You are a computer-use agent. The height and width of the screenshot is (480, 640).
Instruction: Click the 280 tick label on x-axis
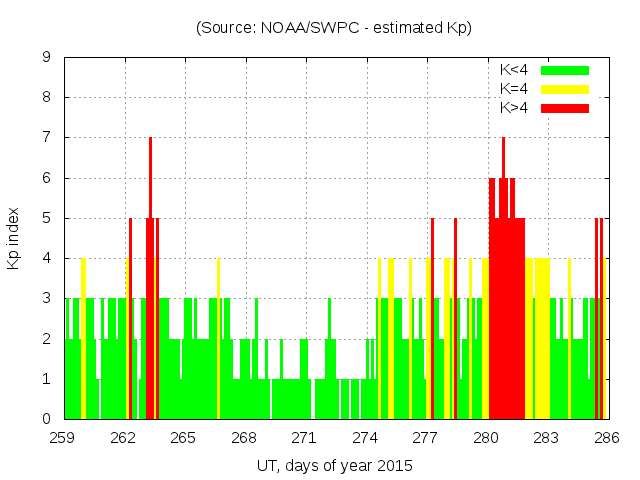coord(487,438)
